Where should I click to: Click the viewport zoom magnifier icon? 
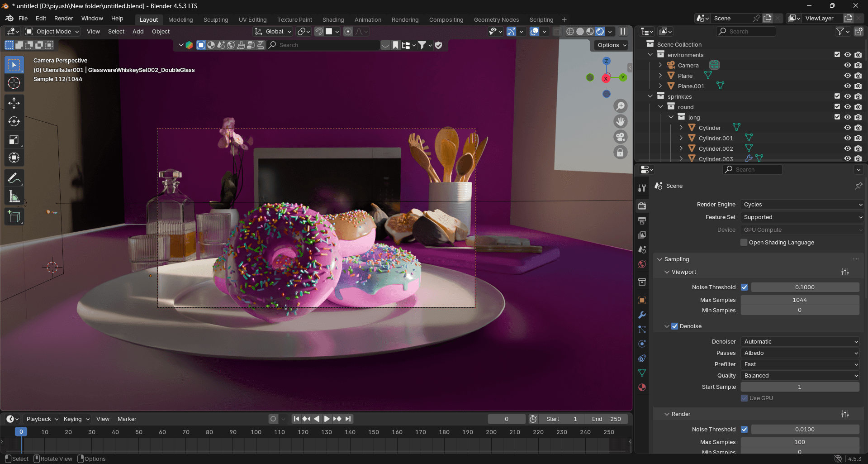pyautogui.click(x=621, y=106)
